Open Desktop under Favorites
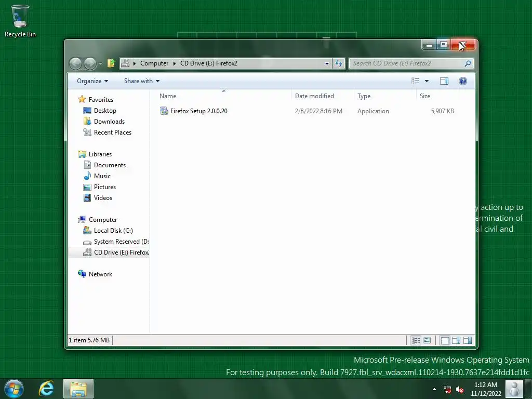Viewport: 532px width, 399px height. click(x=105, y=111)
